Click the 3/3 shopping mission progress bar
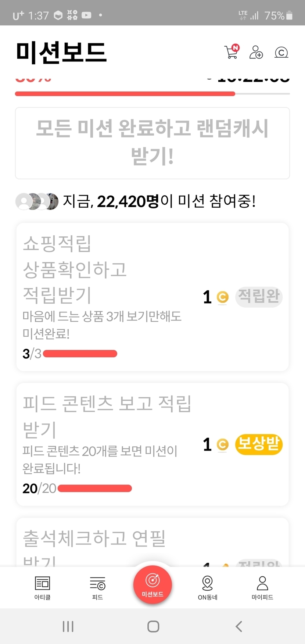The image size is (305, 644). pyautogui.click(x=80, y=354)
